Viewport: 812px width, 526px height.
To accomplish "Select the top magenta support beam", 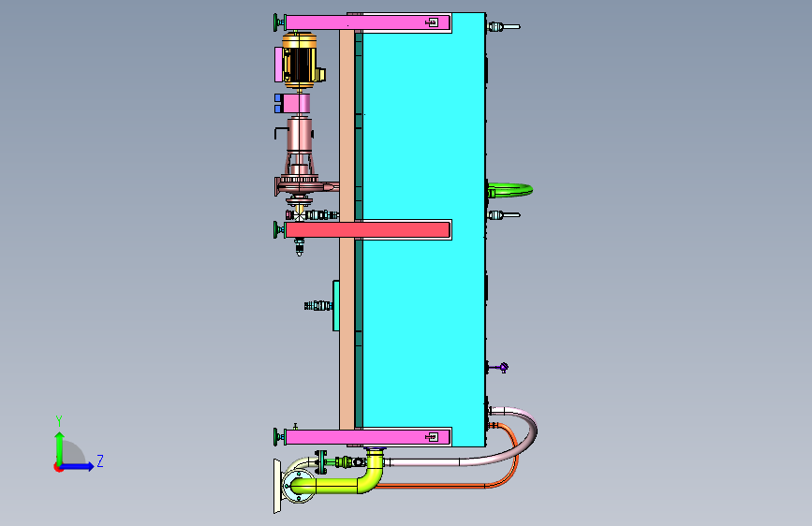I will point(368,22).
